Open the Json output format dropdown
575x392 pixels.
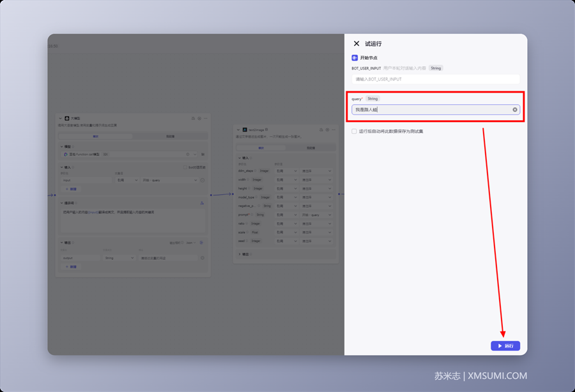[x=190, y=243]
